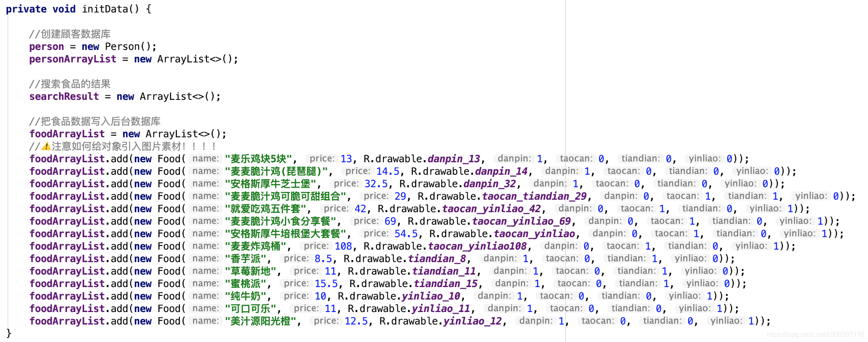Click the string "麦麦脆汁鸡小食分享餐"
Image resolution: width=868 pixels, height=342 pixels.
click(x=280, y=221)
